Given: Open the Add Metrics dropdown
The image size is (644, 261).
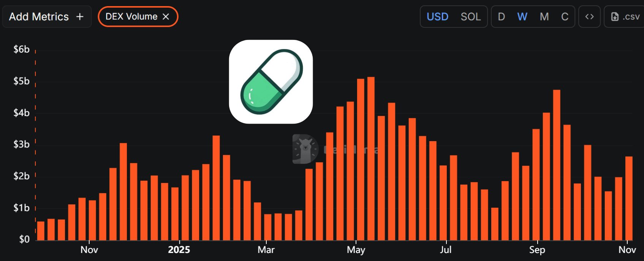Looking at the screenshot, I should [39, 17].
